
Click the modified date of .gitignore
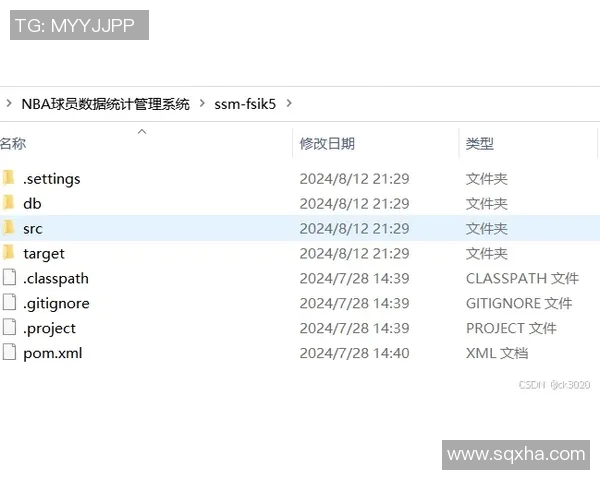(354, 303)
